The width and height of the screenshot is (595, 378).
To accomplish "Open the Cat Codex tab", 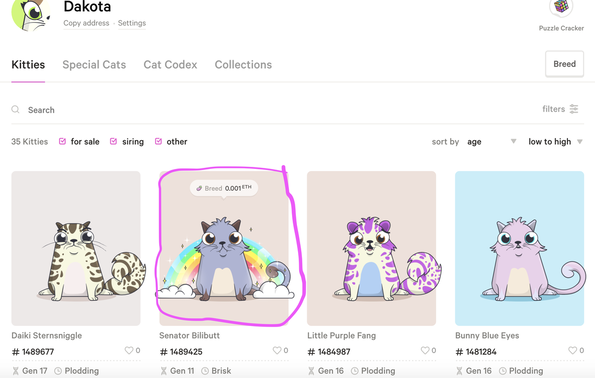I will tap(170, 65).
